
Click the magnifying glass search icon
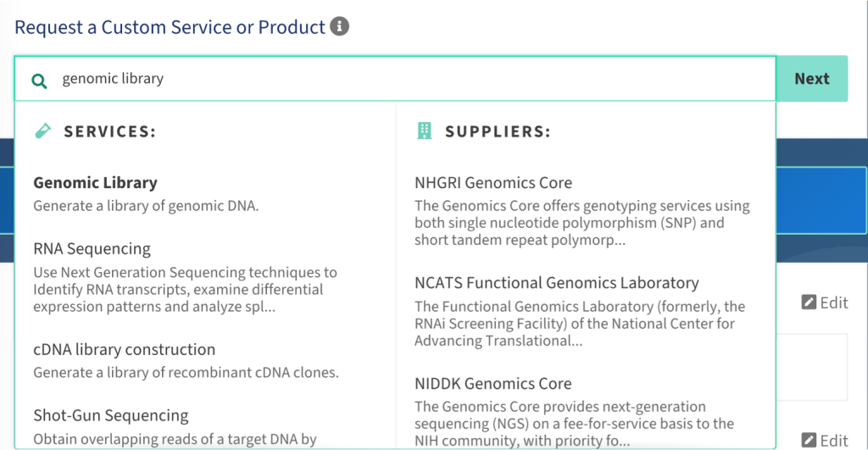[x=39, y=81]
